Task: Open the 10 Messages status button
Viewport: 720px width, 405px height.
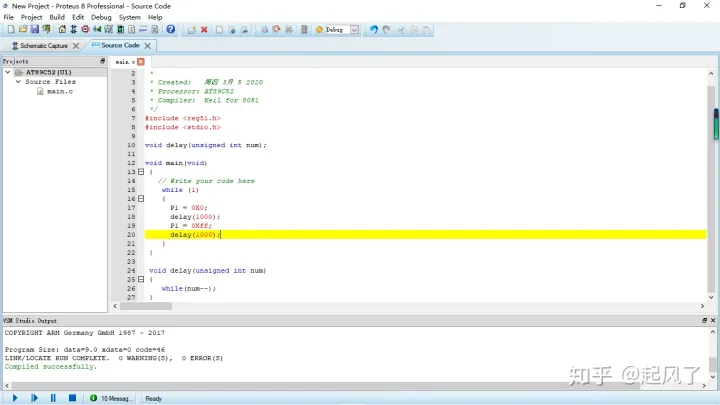Action: tap(110, 398)
